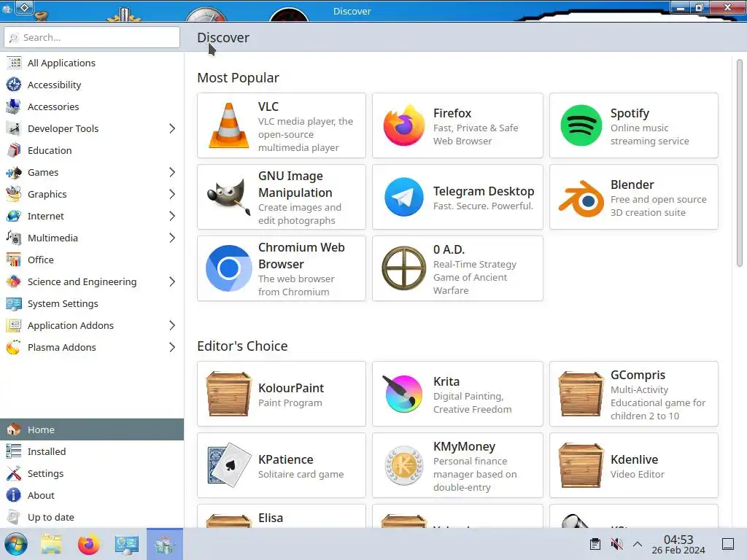Click the Up to date status icon
This screenshot has width=747, height=560.
point(14,517)
